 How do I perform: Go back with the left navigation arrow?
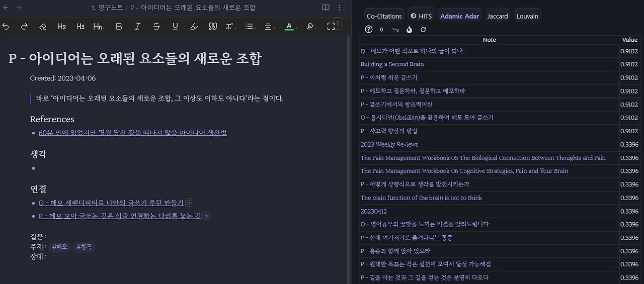pyautogui.click(x=6, y=8)
